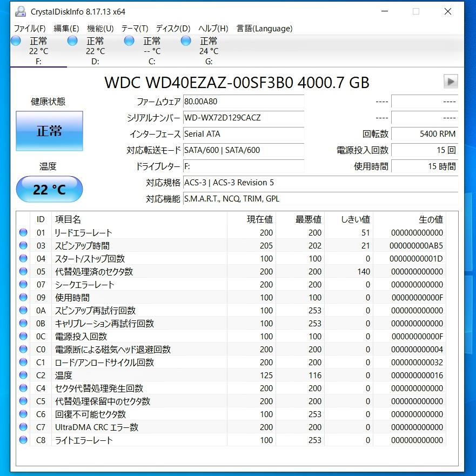
Task: Click the 最悪値 column header
Action: tap(309, 219)
